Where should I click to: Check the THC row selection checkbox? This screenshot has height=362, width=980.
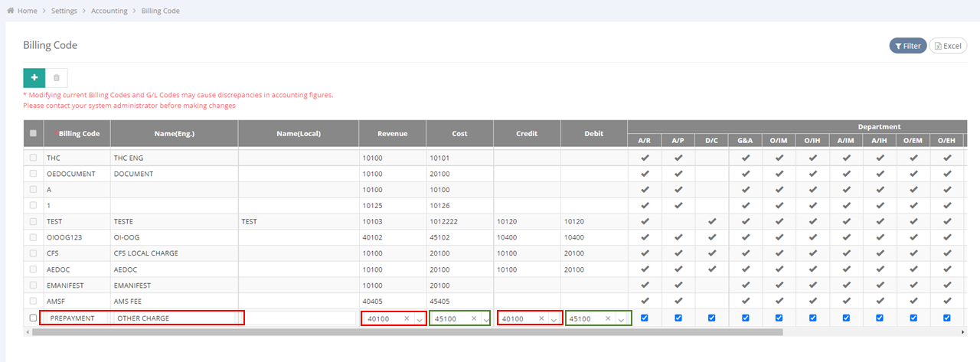click(33, 158)
